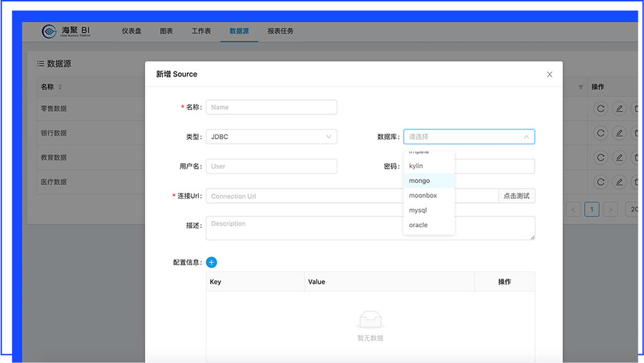
Task: Choose moonbox from database list
Action: 429,196
